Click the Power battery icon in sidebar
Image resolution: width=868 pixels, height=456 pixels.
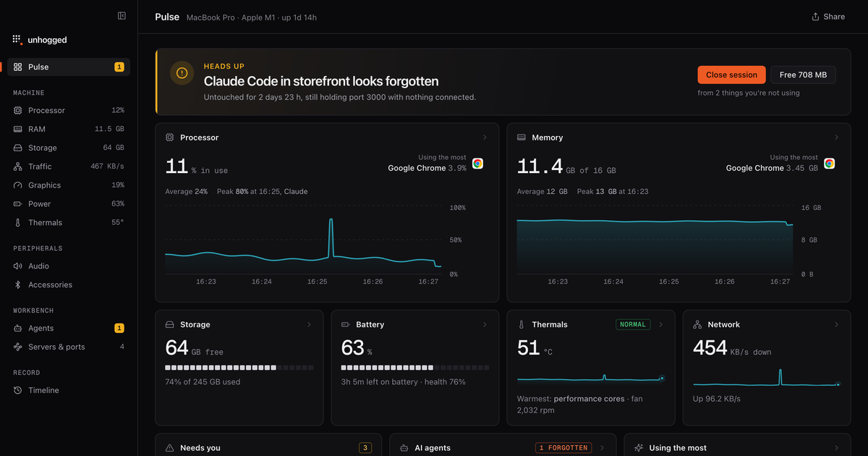tap(18, 204)
